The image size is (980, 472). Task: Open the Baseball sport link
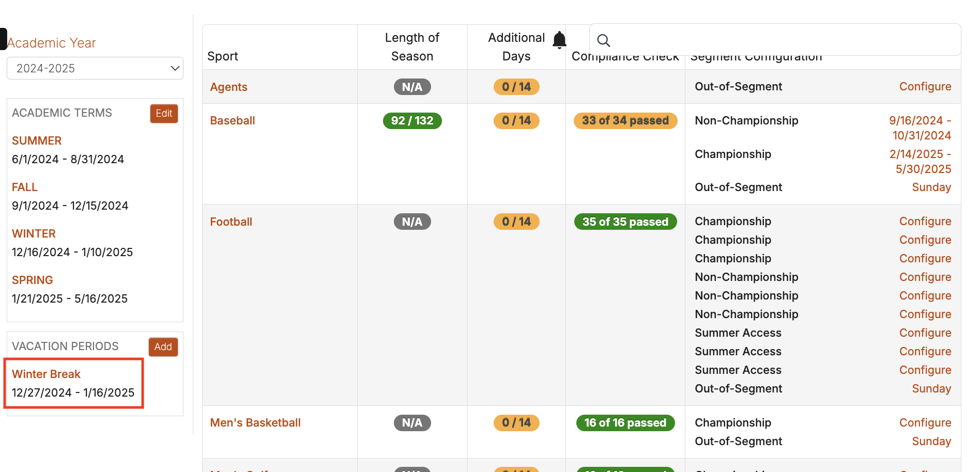(x=233, y=120)
